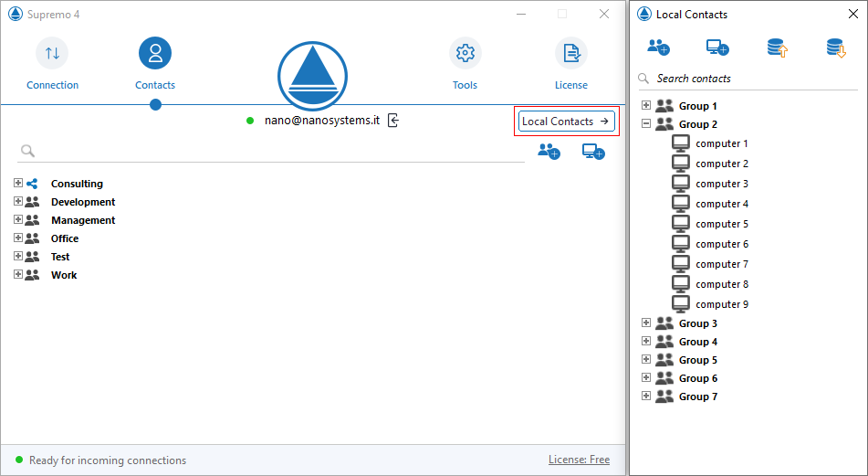Select Group 7 label
The width and height of the screenshot is (868, 476).
click(x=698, y=397)
